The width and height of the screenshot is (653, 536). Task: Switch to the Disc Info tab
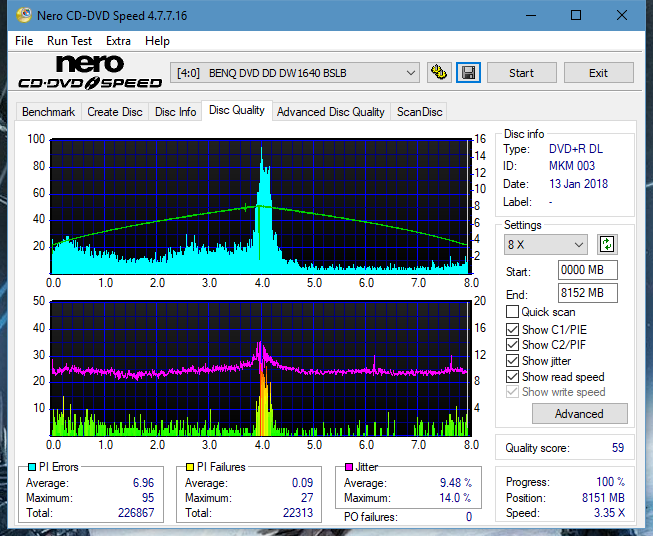[x=175, y=112]
